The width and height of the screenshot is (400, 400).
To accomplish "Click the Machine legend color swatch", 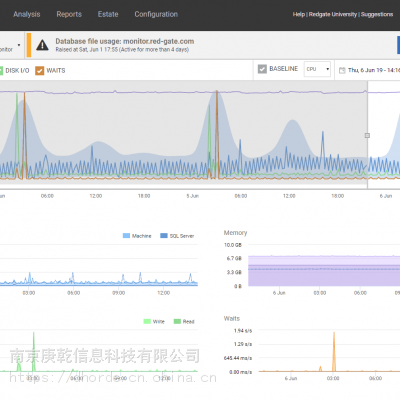I will [126, 236].
